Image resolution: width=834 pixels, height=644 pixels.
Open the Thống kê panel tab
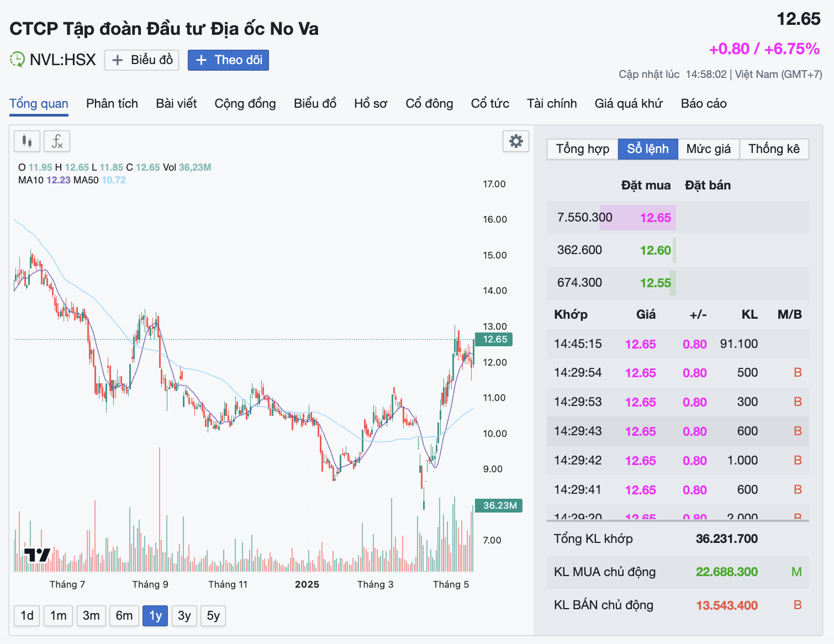(x=774, y=149)
